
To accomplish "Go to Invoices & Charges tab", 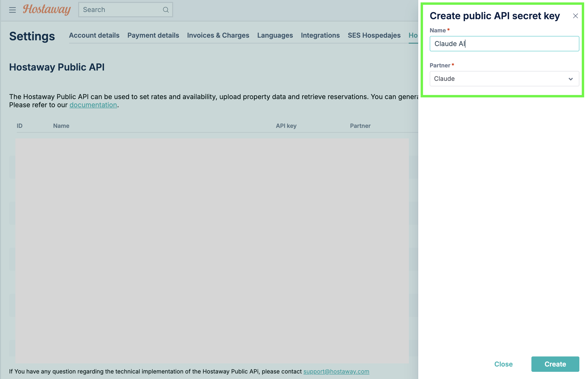I will tap(218, 35).
